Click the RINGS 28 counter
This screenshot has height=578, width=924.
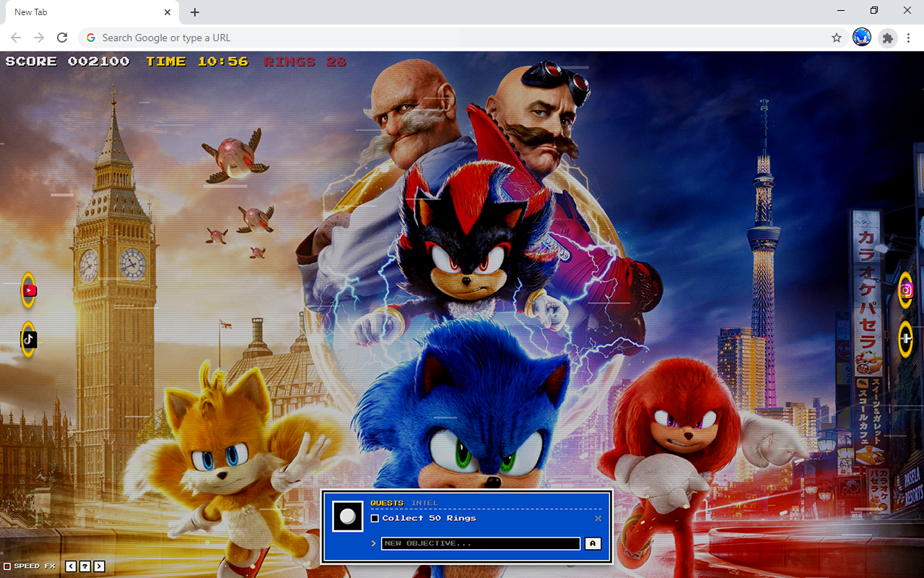(x=305, y=62)
